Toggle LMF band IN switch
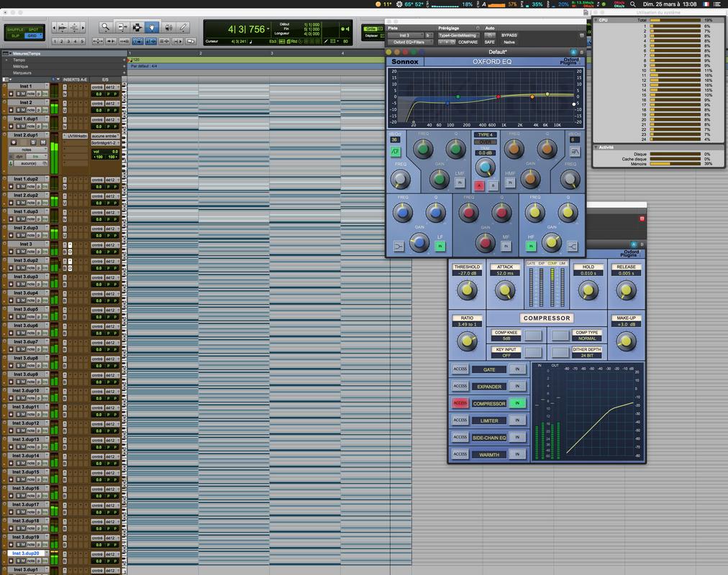The image size is (728, 575). point(460,183)
